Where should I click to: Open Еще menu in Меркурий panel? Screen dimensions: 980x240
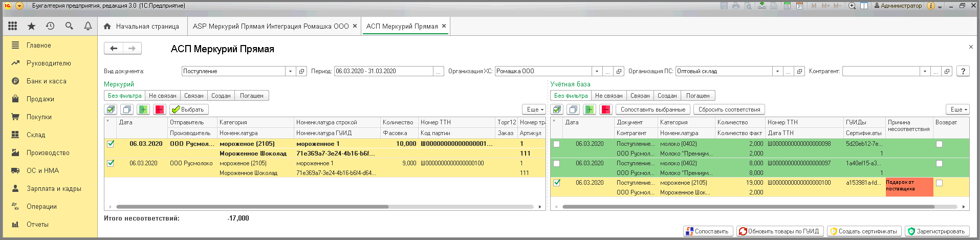point(535,110)
